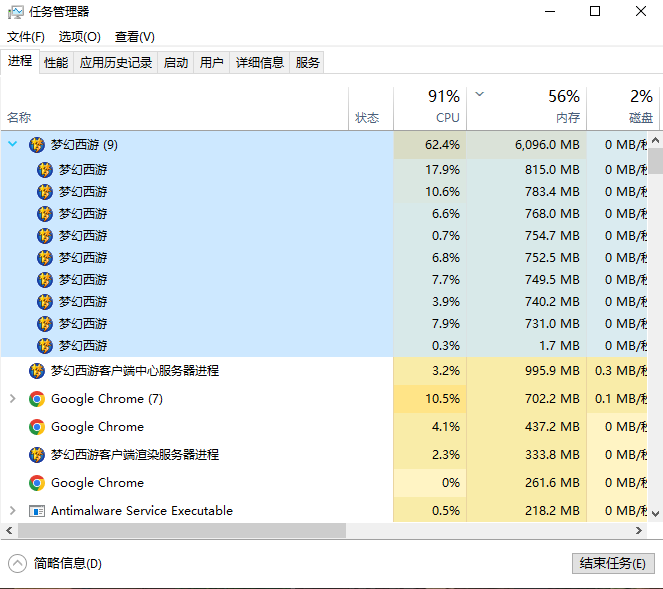Switch to the 应用历史记录 tab
Viewport: 663px width, 589px height.
[x=116, y=63]
